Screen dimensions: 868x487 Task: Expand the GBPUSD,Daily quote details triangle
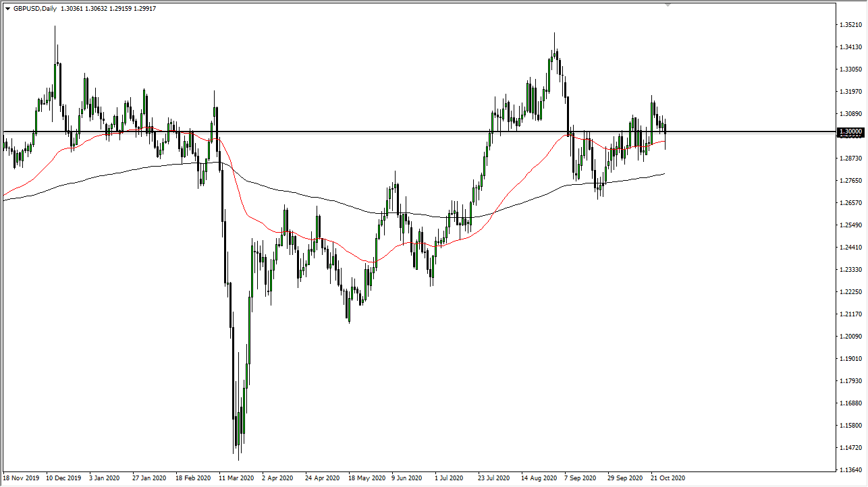(7, 9)
